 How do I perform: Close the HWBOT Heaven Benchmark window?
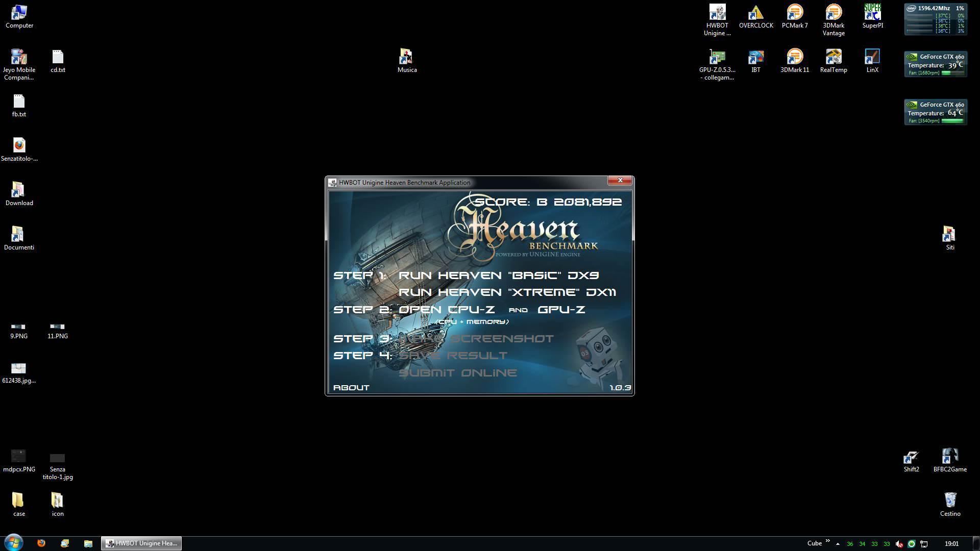(620, 180)
